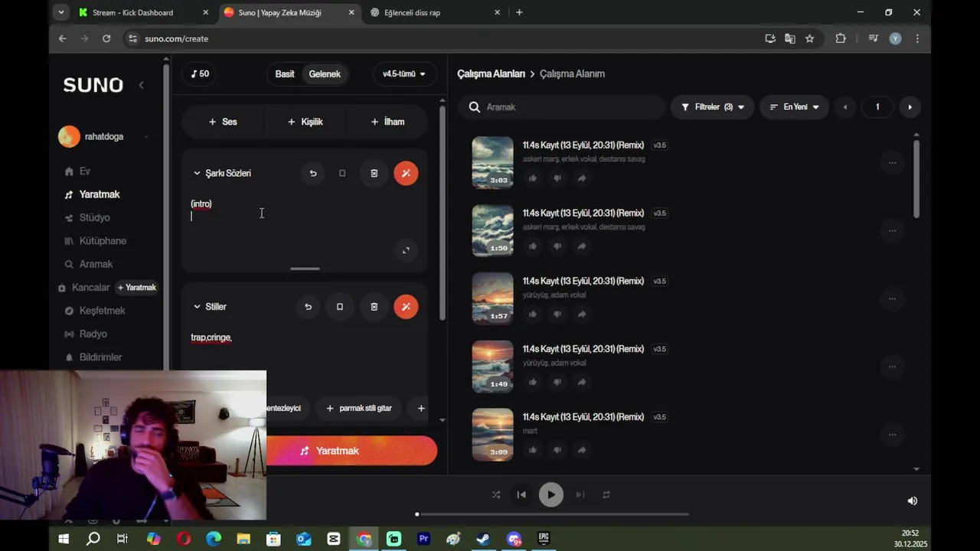Click the square icon in the Şarkı Sözleri header

coord(342,174)
